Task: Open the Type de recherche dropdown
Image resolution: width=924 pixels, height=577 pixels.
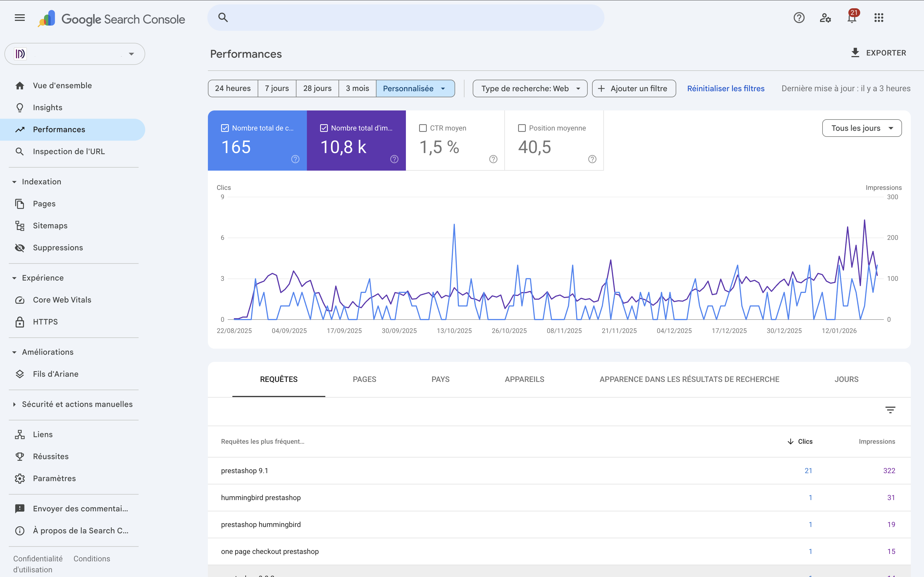Action: point(530,88)
